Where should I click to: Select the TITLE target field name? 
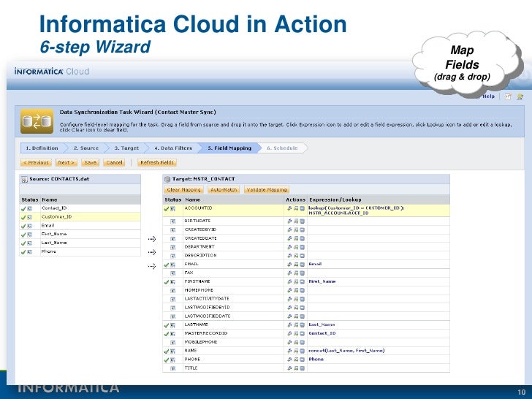tap(191, 368)
